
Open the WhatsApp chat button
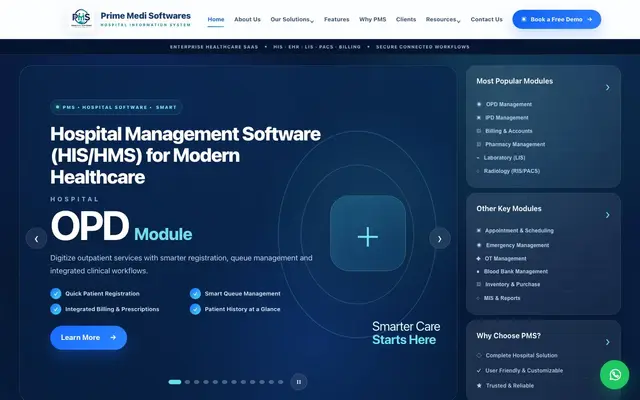pos(615,375)
